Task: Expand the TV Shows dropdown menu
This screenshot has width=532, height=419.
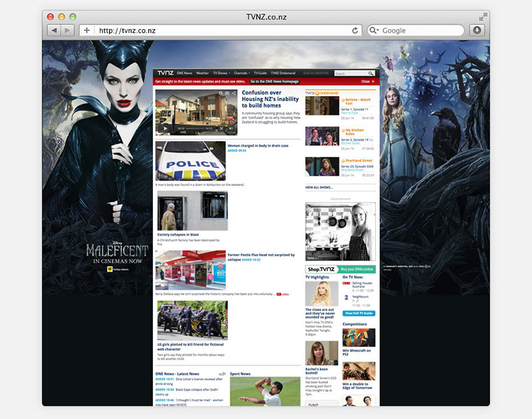Action: [221, 73]
